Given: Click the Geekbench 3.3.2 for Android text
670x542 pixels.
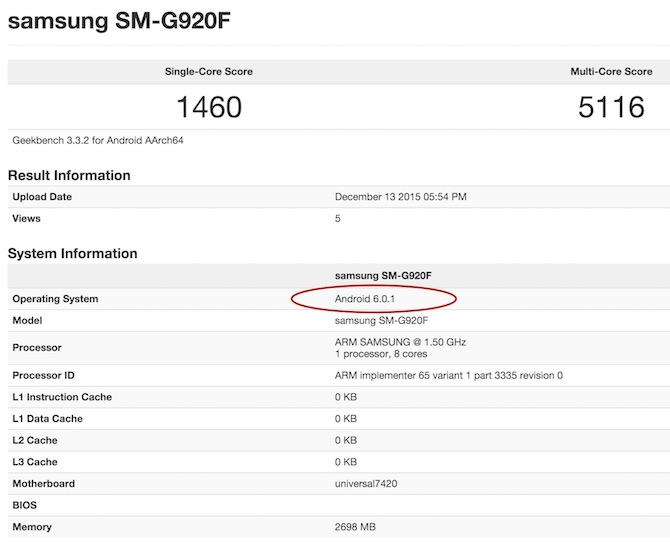Looking at the screenshot, I should (x=98, y=140).
